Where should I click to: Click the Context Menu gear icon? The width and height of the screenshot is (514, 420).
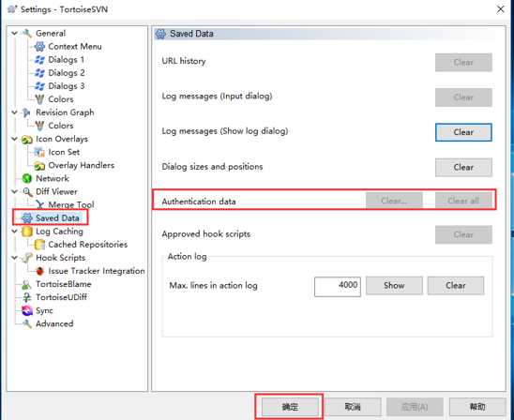(x=39, y=47)
